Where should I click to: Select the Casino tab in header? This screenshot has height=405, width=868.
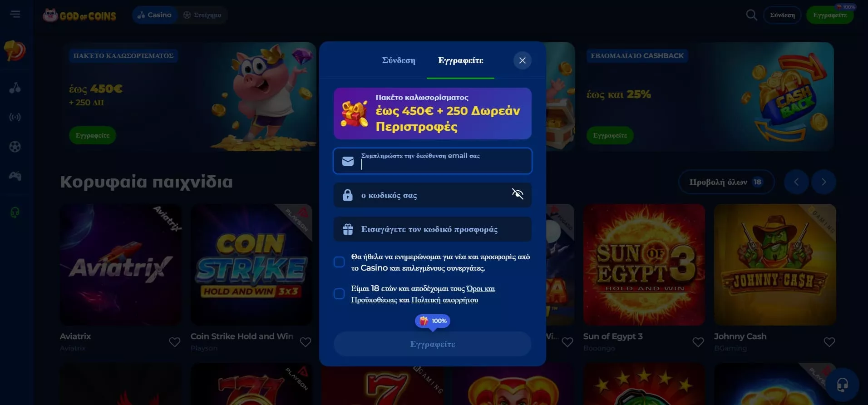pos(155,15)
